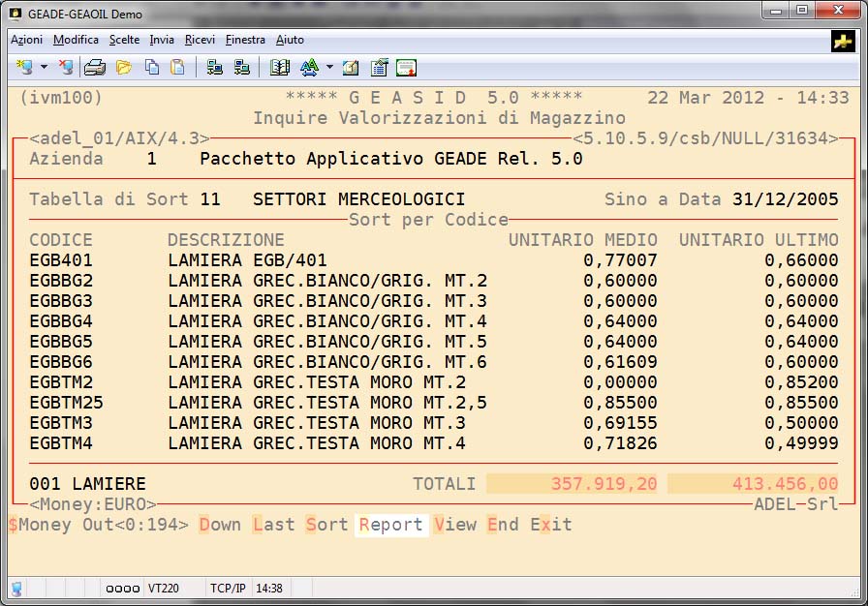Click the printer icon in toolbar
Image resolution: width=868 pixels, height=606 pixels.
click(94, 68)
